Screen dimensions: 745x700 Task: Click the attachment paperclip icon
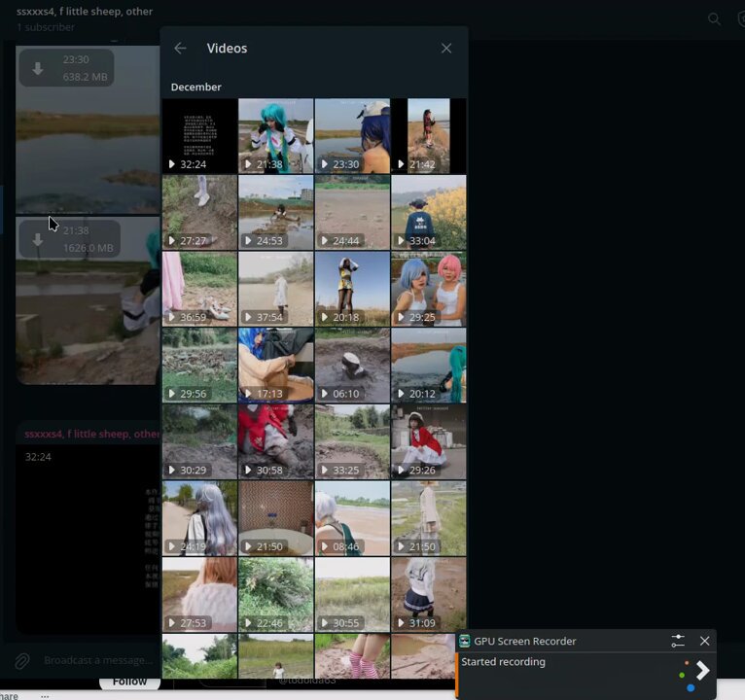[21, 660]
